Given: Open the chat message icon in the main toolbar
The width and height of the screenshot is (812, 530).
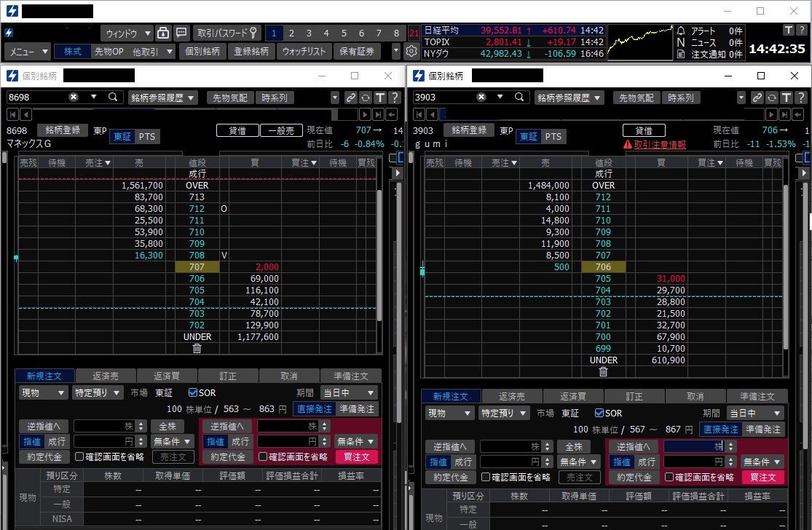Looking at the screenshot, I should pyautogui.click(x=181, y=33).
